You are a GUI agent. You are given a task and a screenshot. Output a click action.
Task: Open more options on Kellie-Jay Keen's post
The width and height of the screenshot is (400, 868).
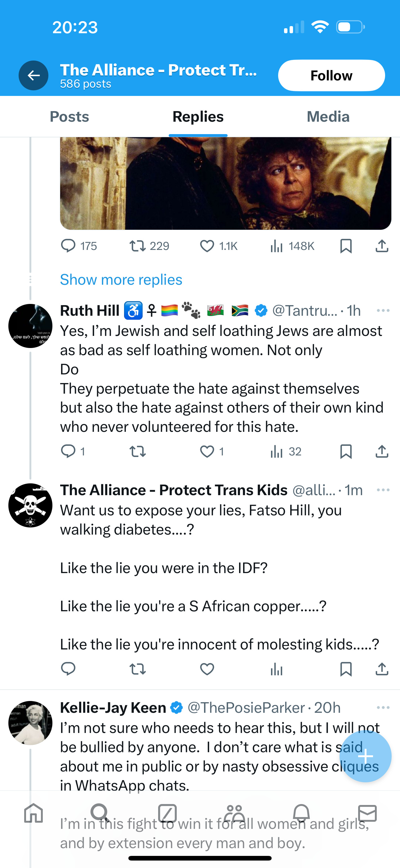coord(383,707)
